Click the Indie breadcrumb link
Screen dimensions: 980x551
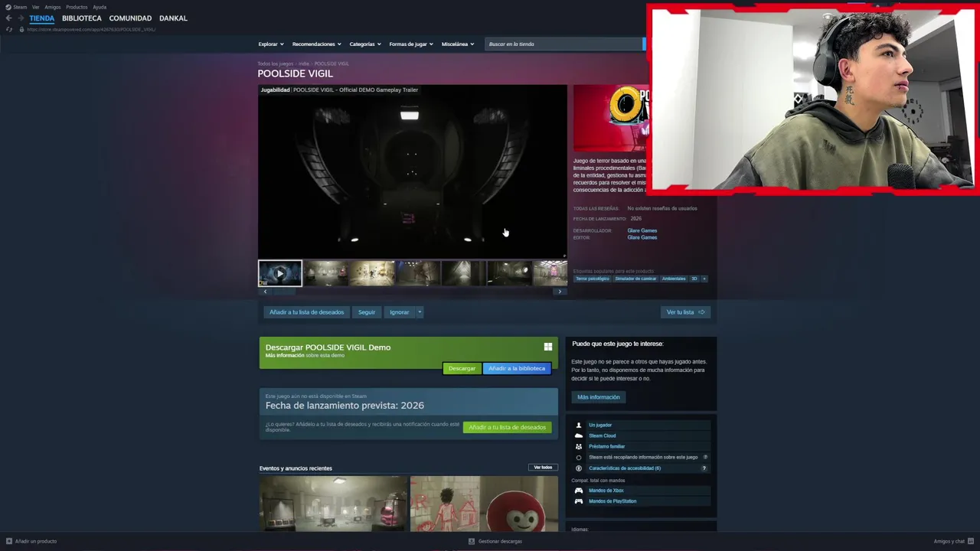[304, 64]
